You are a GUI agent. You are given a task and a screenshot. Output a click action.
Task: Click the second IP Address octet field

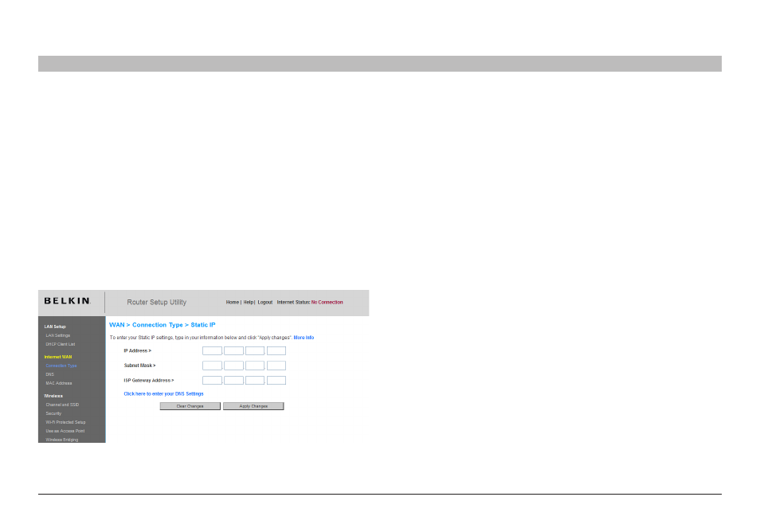coord(233,350)
